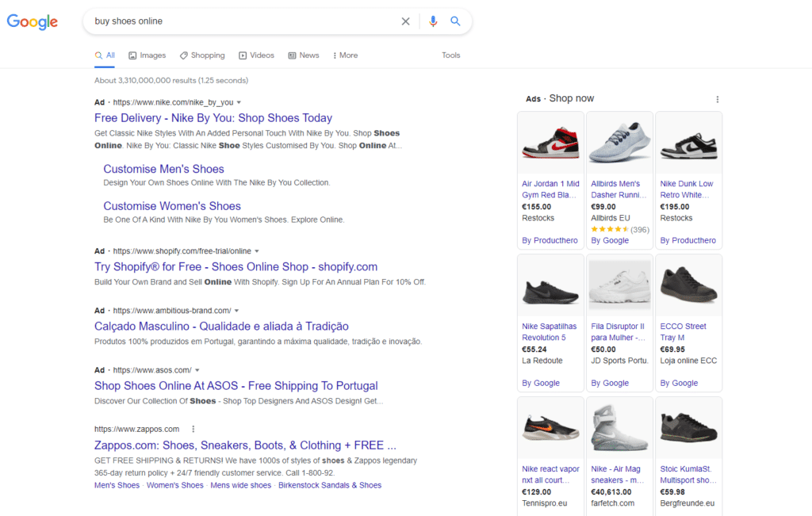Open the three-dot menu beside zappos.com URL

(x=193, y=429)
